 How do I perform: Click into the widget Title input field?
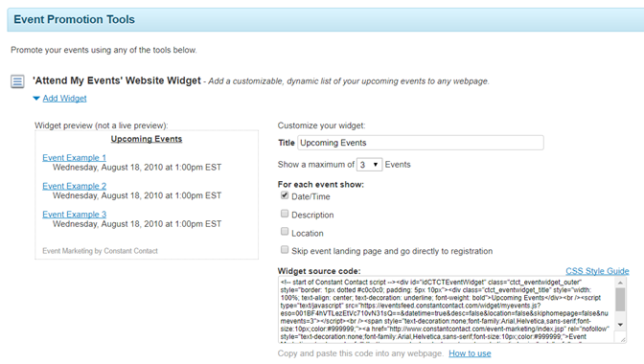pyautogui.click(x=421, y=143)
